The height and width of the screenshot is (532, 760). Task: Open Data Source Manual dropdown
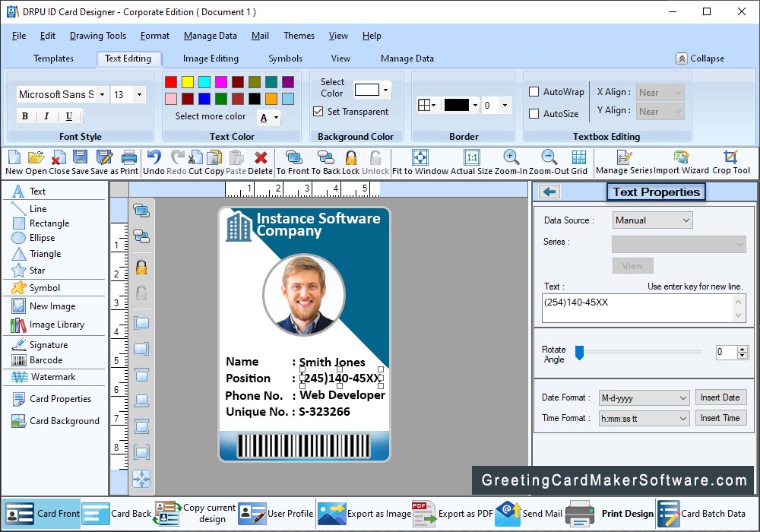pos(652,220)
